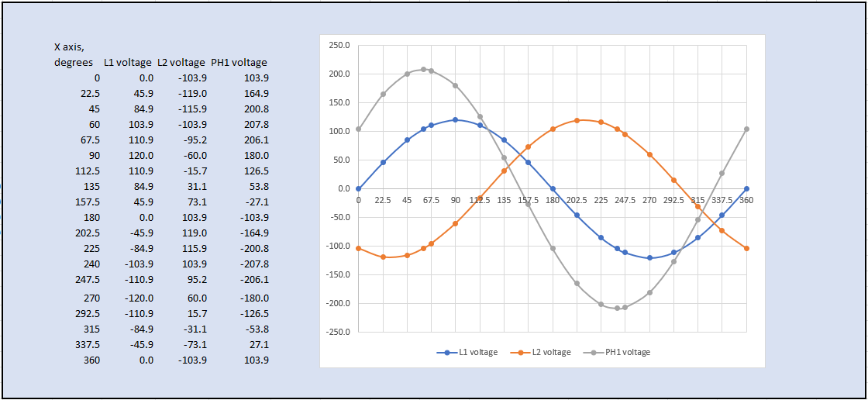
Task: Select the gray PH1 lowest point near 240 degrees
Action: [x=617, y=309]
